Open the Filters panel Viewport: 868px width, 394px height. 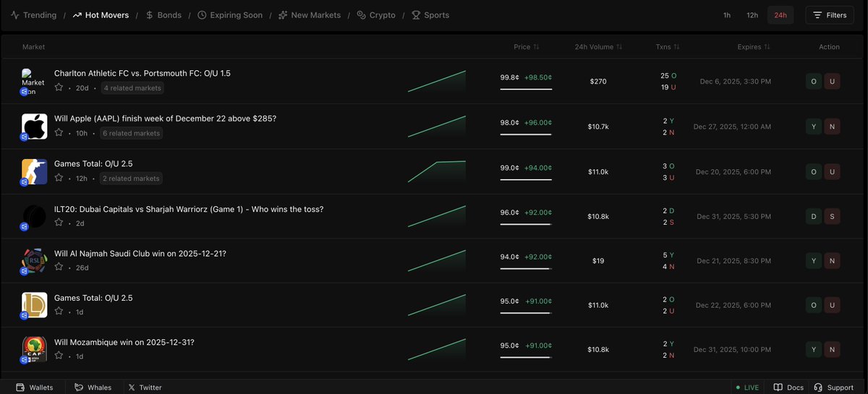[x=830, y=15]
